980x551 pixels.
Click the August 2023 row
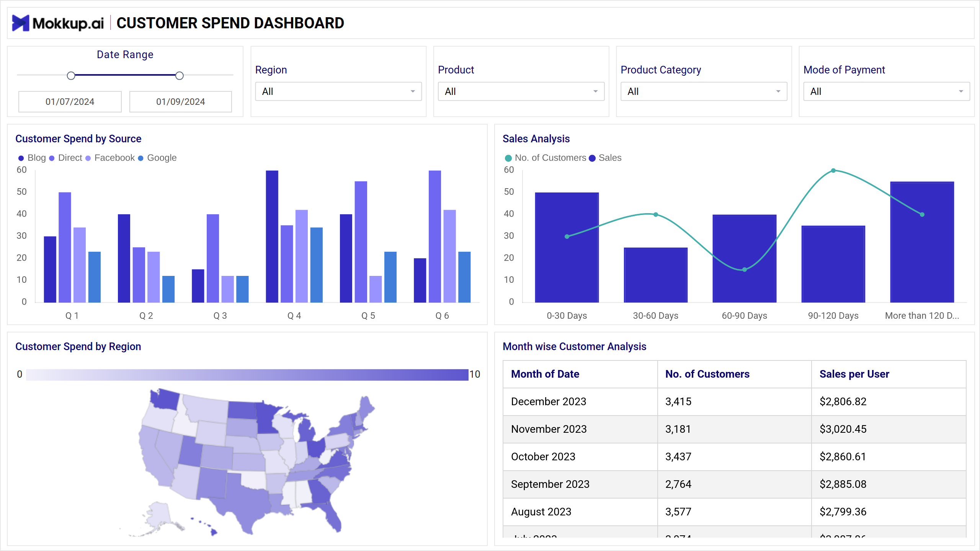(x=735, y=512)
